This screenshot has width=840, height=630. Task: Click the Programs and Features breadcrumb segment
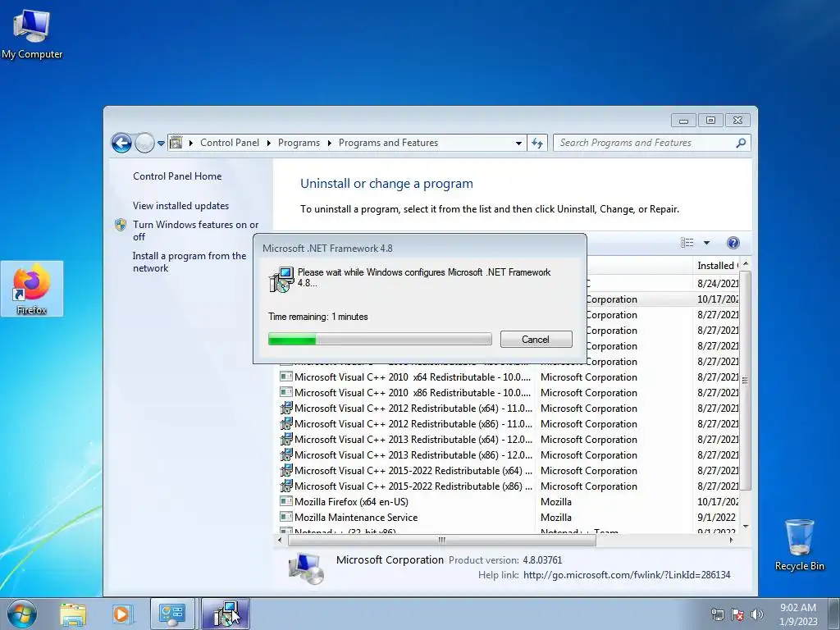pos(388,143)
